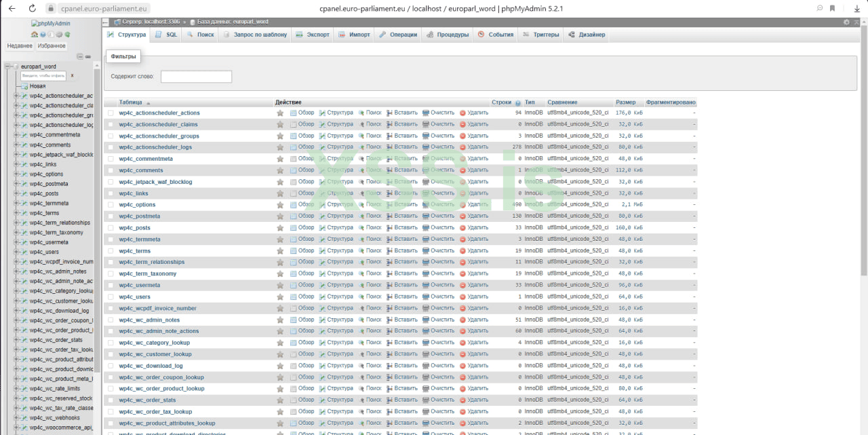
Task: Collapse the europarl_word database tree node
Action: pos(7,67)
